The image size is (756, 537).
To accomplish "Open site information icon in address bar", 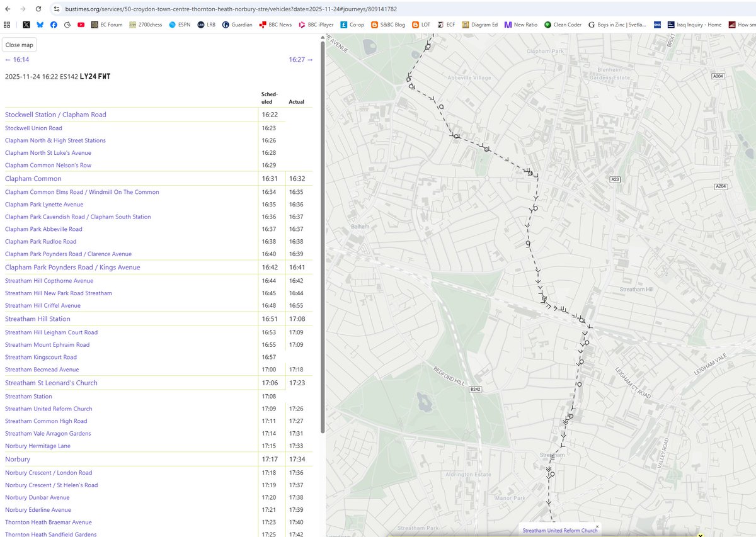I will pos(55,9).
